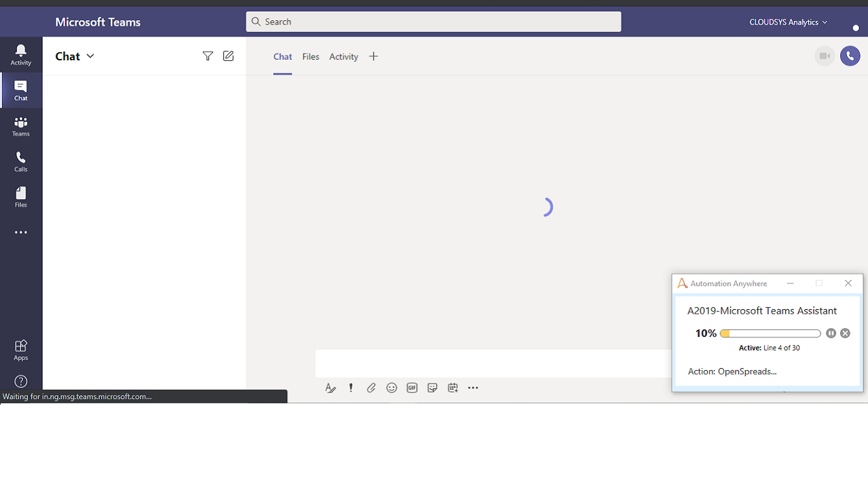Image resolution: width=868 pixels, height=488 pixels.
Task: Show more apps via the ellipsis in left rail
Action: point(21,232)
